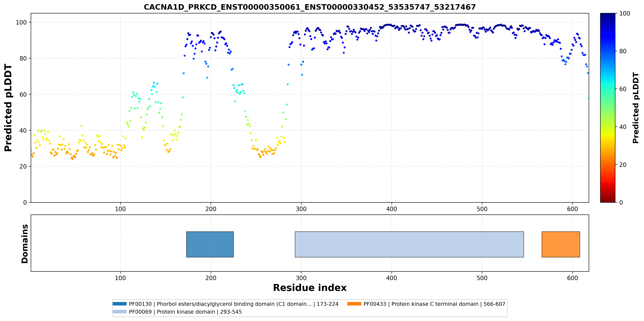Viewport: 644px width, 321px height.
Task: Click the plot title CACNA1D_PRKCD text
Action: coord(310,7)
